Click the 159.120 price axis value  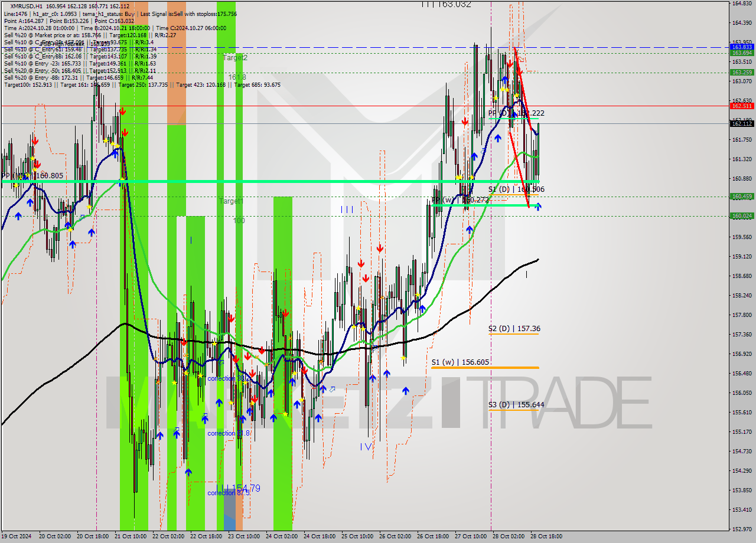click(x=741, y=257)
